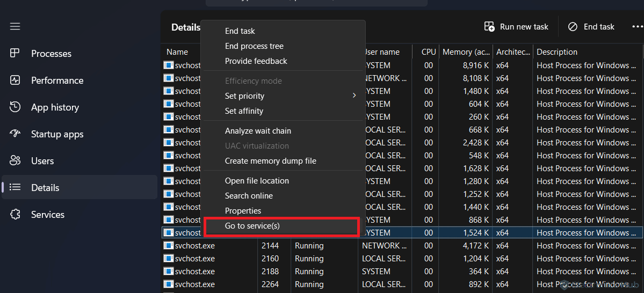The height and width of the screenshot is (293, 644).
Task: Click svchost.exe icon for PID 2264
Action: click(x=169, y=284)
